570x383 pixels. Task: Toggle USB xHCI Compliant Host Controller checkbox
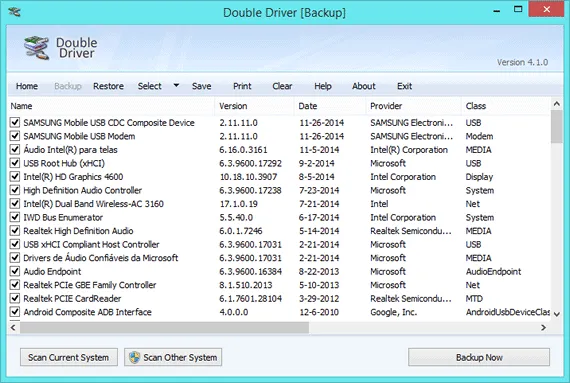15,244
